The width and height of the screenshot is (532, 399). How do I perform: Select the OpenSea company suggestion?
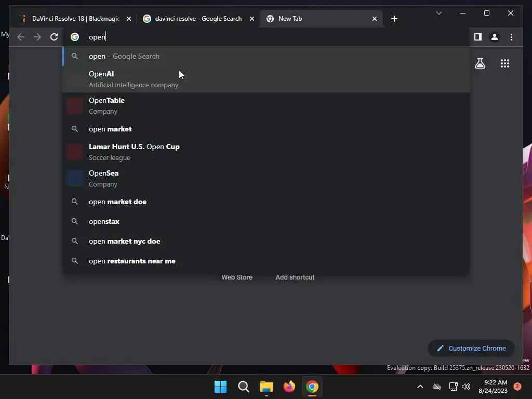coord(267,179)
